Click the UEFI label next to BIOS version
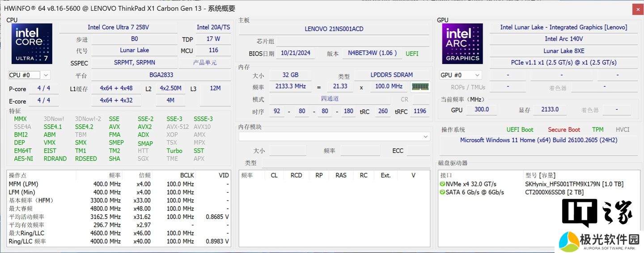The width and height of the screenshot is (644, 253). 412,54
